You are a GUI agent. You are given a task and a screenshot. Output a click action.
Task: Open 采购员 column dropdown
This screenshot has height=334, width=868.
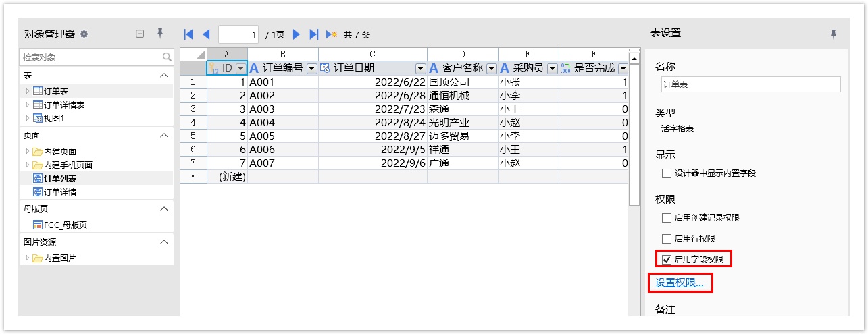click(x=552, y=68)
